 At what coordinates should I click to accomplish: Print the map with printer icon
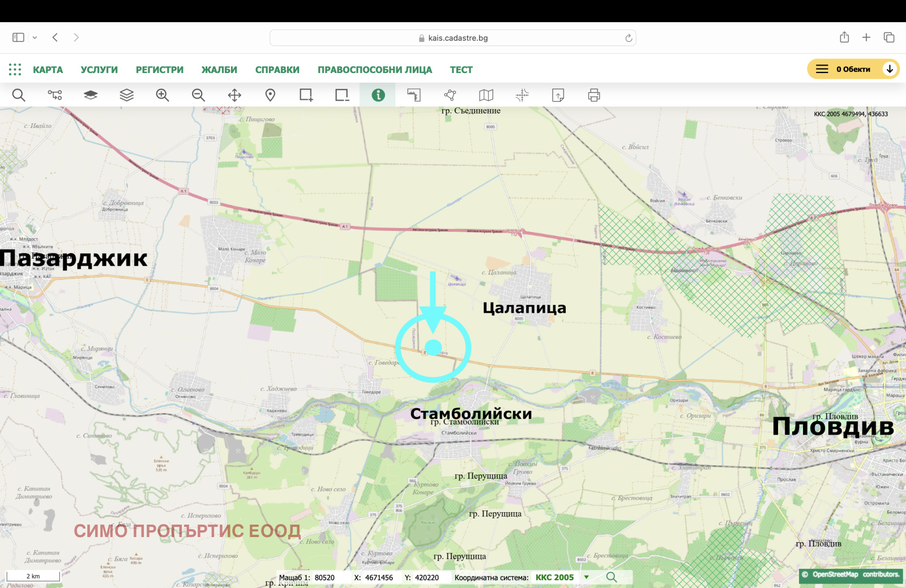[594, 95]
